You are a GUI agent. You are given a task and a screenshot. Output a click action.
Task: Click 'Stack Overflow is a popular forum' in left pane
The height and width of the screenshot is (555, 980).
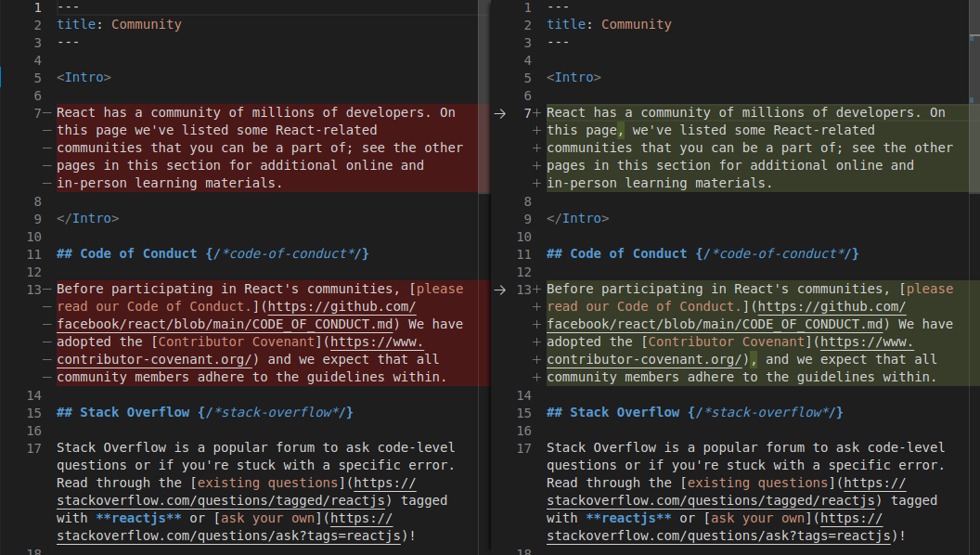[x=186, y=447]
